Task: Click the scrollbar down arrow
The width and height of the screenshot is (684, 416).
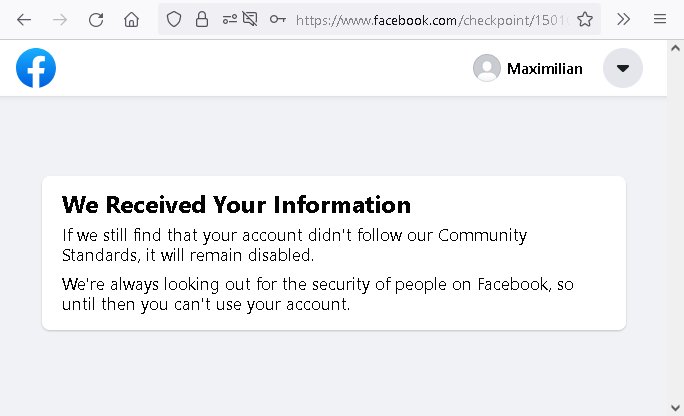Action: point(675,408)
